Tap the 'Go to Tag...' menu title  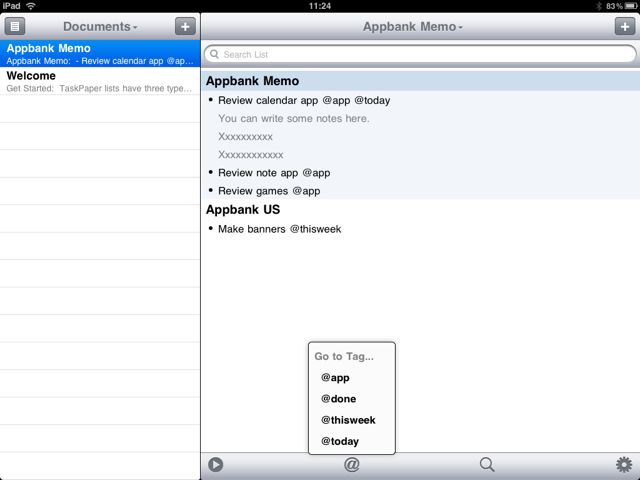coord(344,356)
